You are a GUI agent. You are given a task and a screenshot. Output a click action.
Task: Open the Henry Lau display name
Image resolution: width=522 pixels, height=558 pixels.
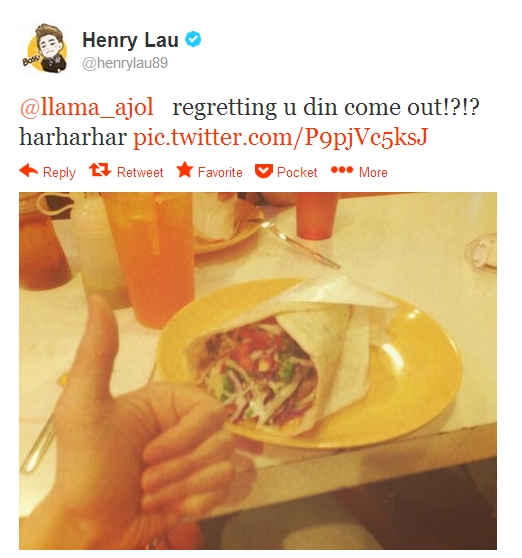click(130, 40)
